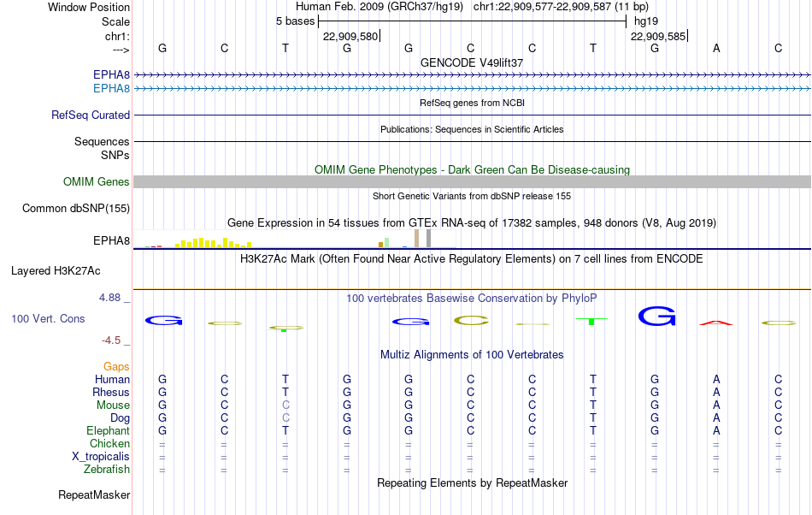Click the GENCODE V49lift37 track title
The image size is (812, 515).
472,62
